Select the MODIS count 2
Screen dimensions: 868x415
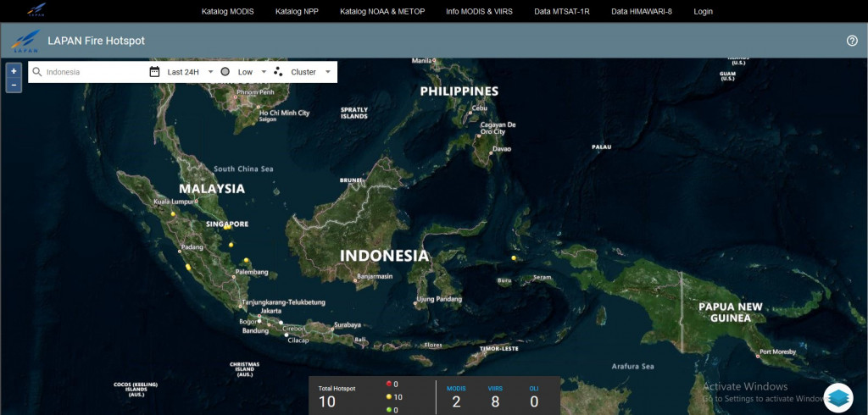point(456,402)
